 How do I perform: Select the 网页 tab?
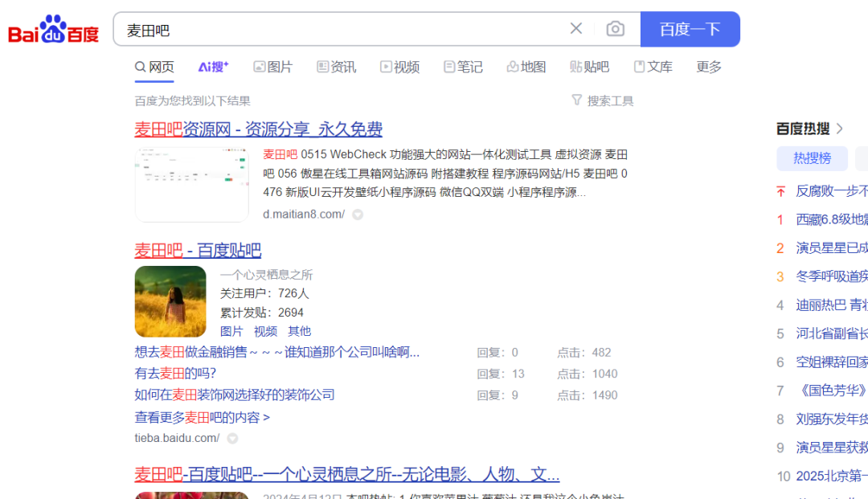pyautogui.click(x=154, y=67)
